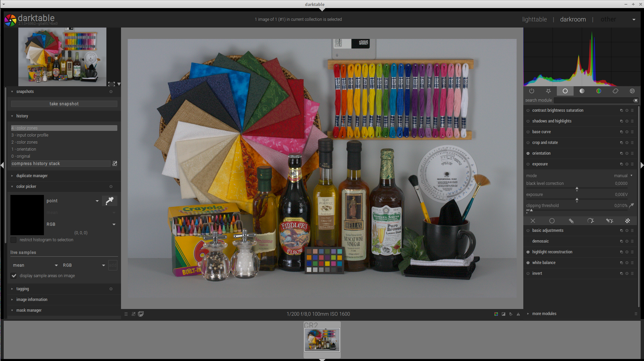Screen dimensions: 644x361
Task: Switch to the lighttable view
Action: [x=534, y=19]
